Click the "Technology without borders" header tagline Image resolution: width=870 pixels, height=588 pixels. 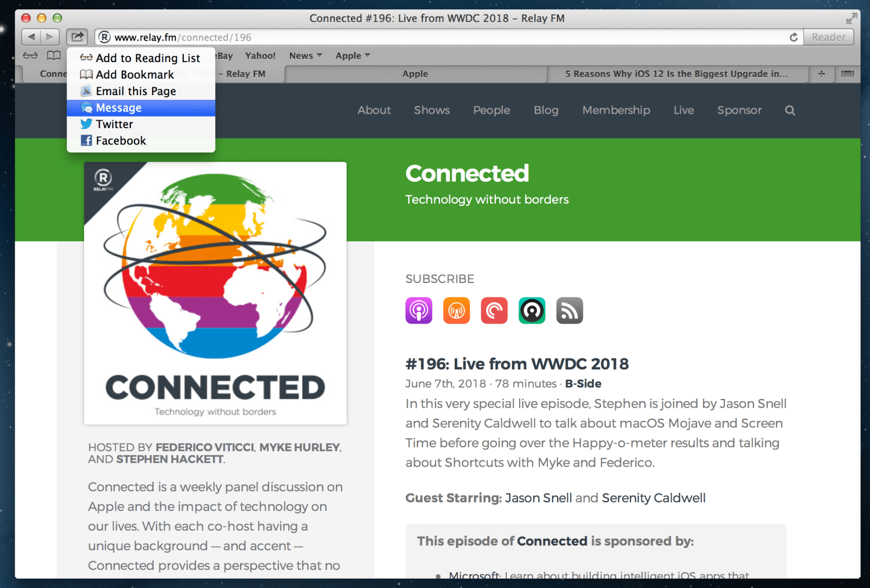point(487,199)
